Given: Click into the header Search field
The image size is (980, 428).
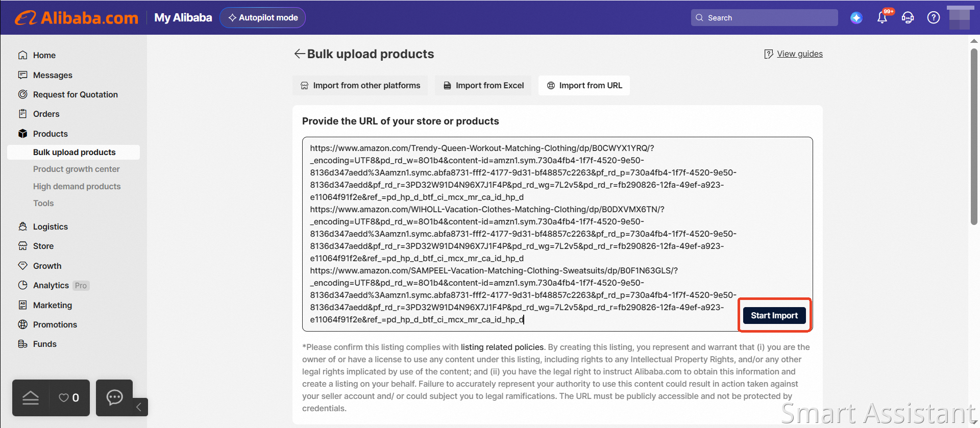Looking at the screenshot, I should [x=765, y=18].
